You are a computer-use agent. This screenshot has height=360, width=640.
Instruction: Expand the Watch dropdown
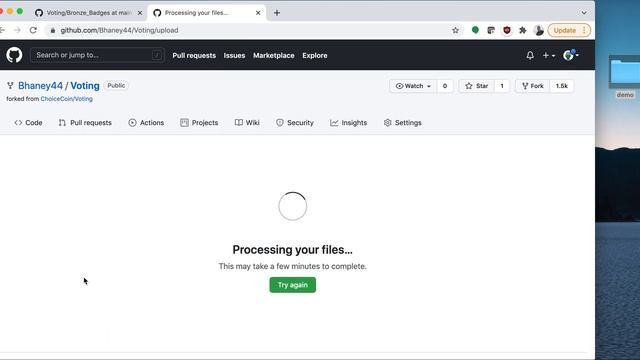pos(413,86)
